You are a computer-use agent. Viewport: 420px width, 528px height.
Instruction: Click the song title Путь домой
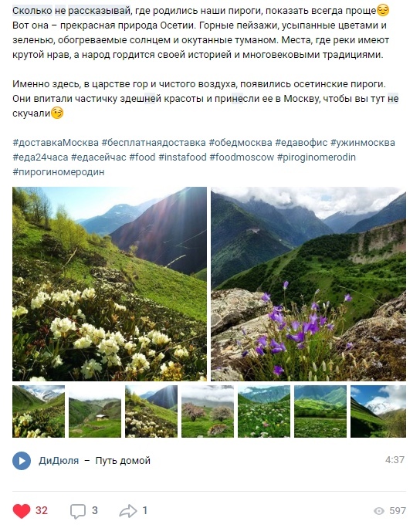(123, 461)
